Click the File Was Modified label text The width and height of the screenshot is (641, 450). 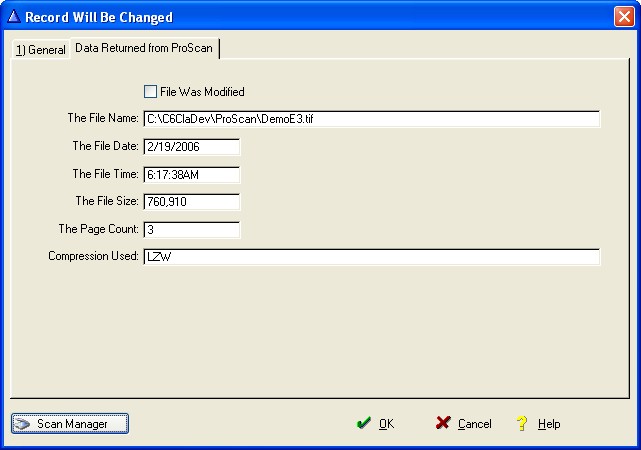point(202,92)
